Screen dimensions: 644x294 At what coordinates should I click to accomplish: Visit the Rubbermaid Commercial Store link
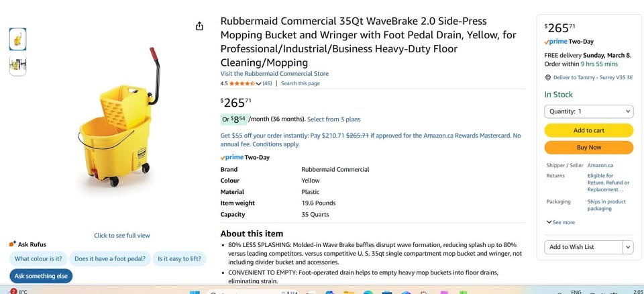[x=274, y=74]
